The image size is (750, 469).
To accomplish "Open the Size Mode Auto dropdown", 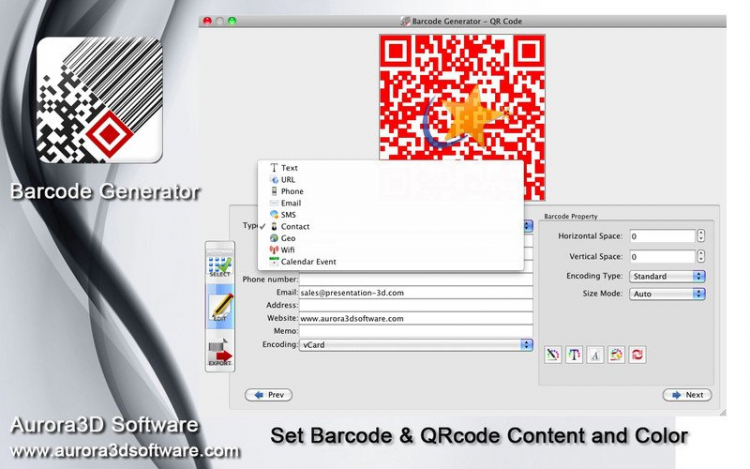I will tap(667, 294).
